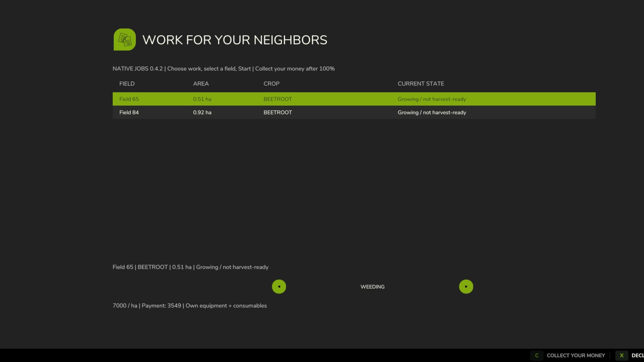Click the C key hint icon

tap(537, 355)
